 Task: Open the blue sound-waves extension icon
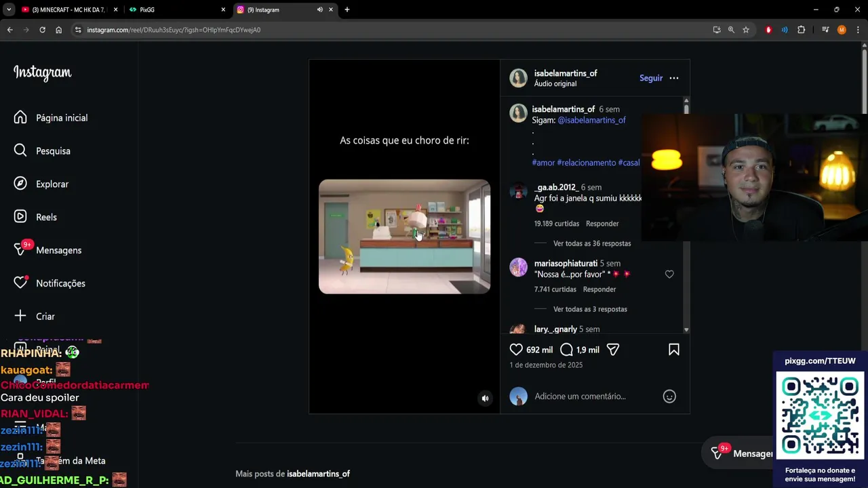point(785,30)
